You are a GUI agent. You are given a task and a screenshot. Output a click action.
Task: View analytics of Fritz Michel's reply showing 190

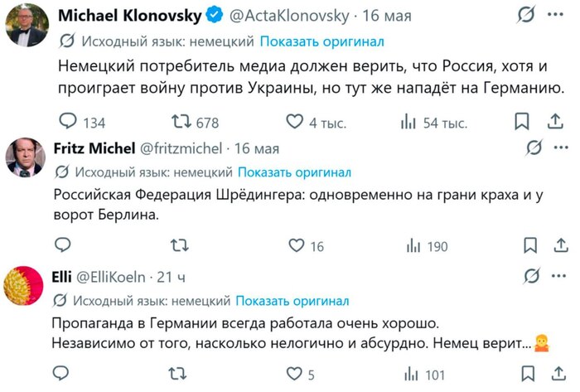click(428, 246)
